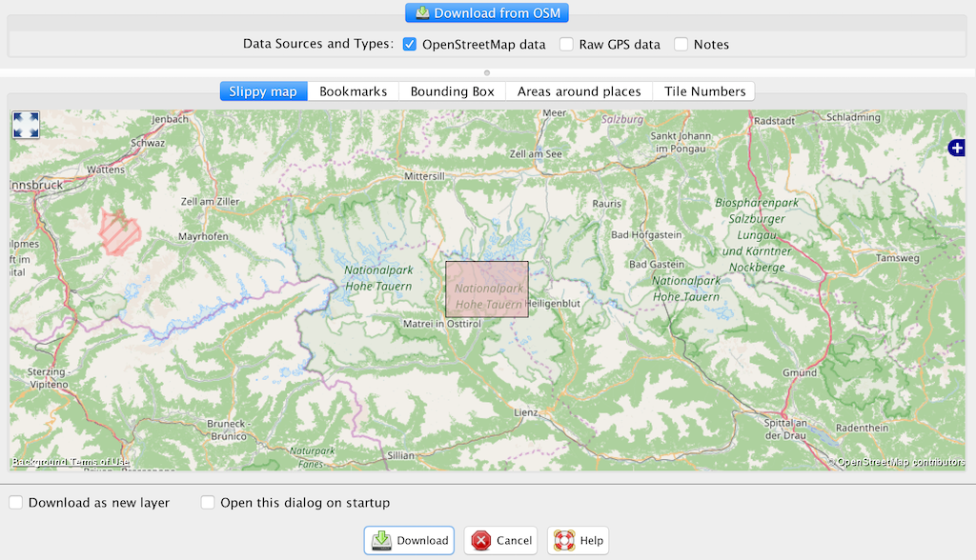The image size is (976, 560).
Task: Click the red Cancel X icon
Action: coord(481,540)
